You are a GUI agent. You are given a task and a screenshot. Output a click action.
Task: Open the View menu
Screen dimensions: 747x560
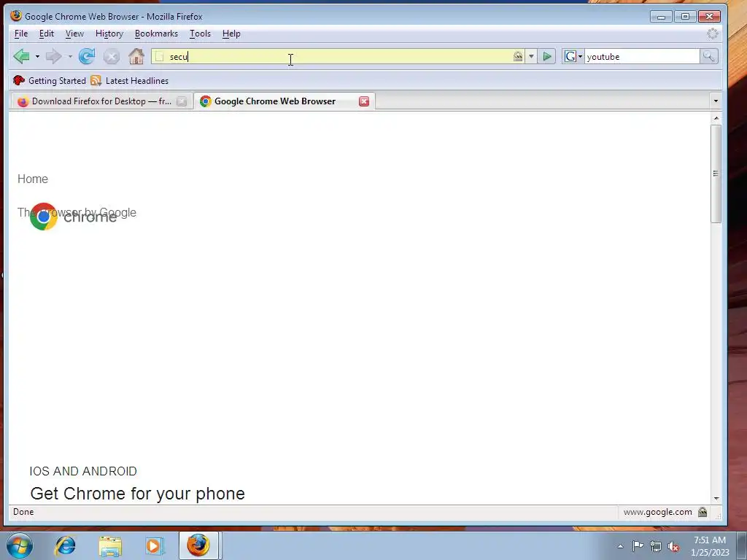pyautogui.click(x=75, y=34)
